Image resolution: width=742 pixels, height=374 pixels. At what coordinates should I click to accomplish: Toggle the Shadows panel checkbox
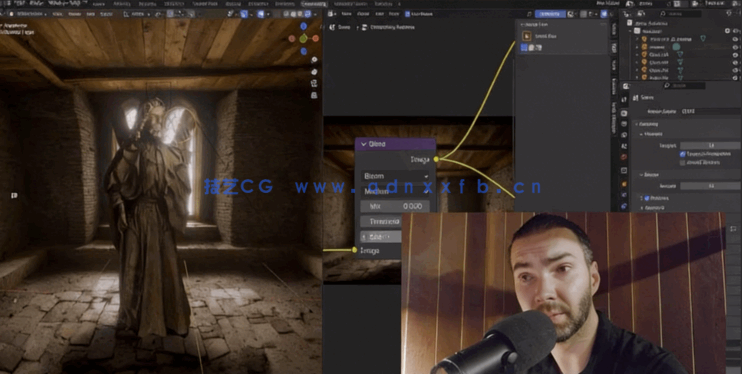click(647, 198)
